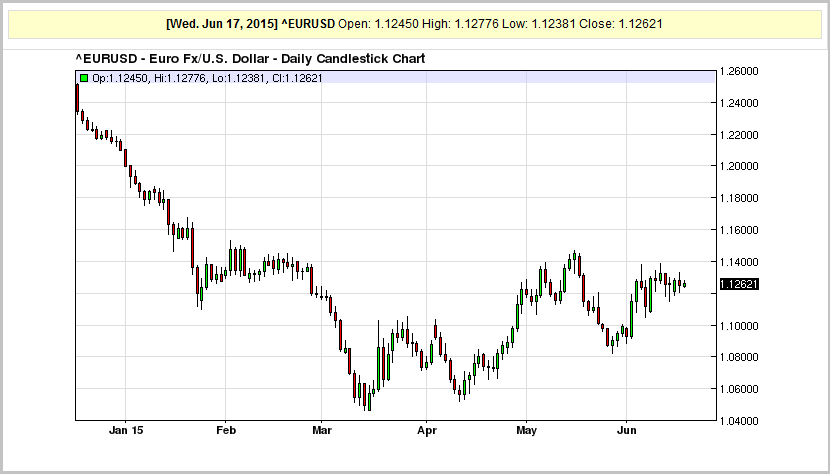830x474 pixels.
Task: Click the 1.22000 y-axis price label
Action: pos(739,135)
